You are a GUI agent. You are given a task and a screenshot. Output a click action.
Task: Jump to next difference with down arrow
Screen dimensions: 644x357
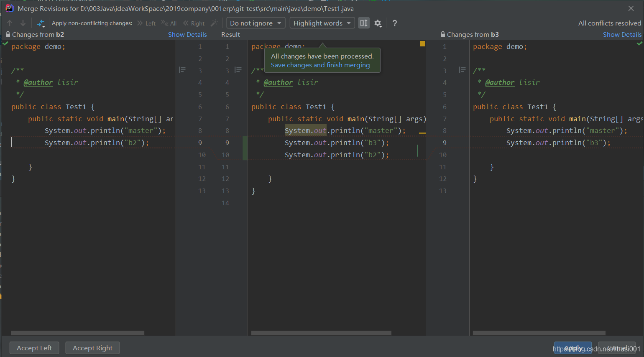pos(23,23)
